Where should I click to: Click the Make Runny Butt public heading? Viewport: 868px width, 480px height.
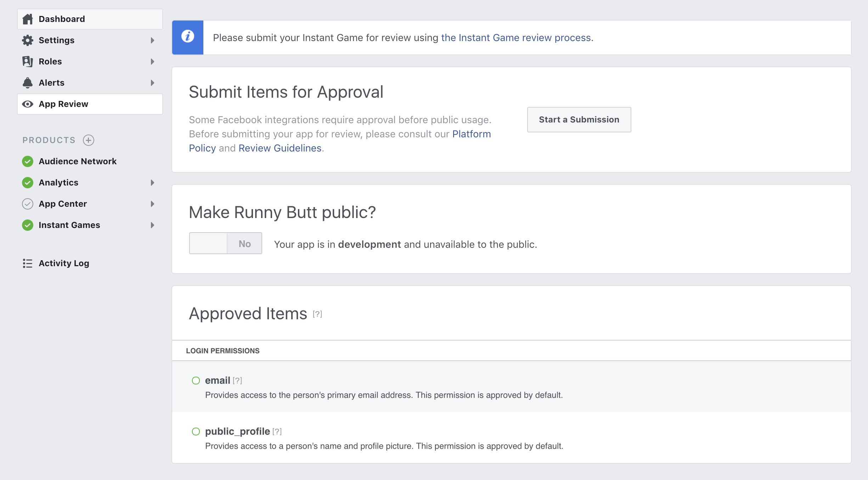coord(282,212)
